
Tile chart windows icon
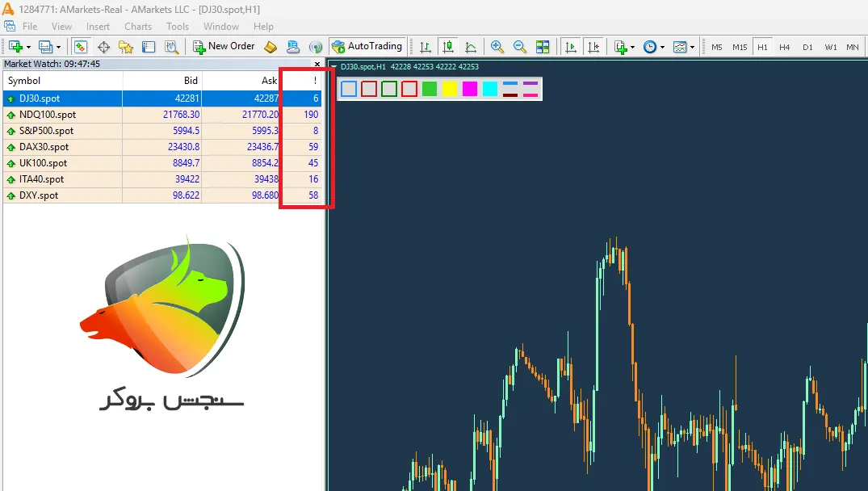click(x=543, y=47)
